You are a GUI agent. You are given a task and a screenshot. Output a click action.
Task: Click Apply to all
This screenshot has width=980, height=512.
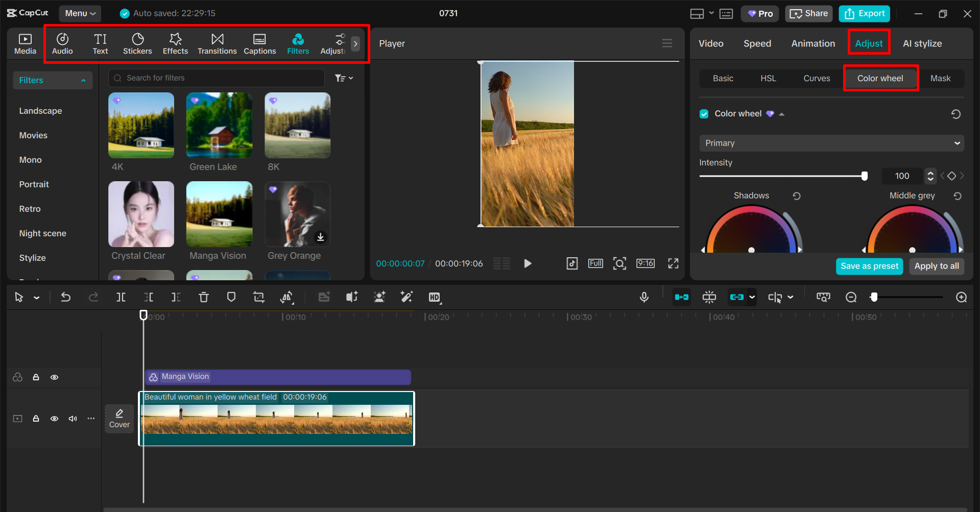coord(936,266)
